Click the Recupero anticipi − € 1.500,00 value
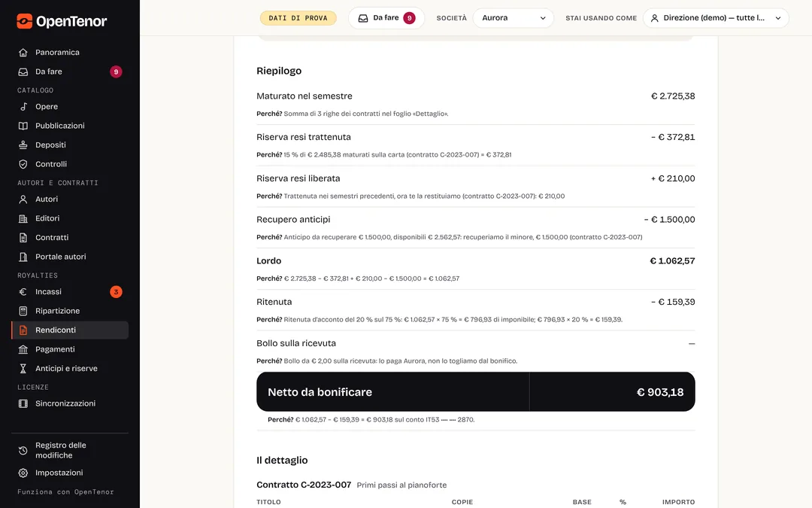Image resolution: width=812 pixels, height=508 pixels. [x=669, y=220]
